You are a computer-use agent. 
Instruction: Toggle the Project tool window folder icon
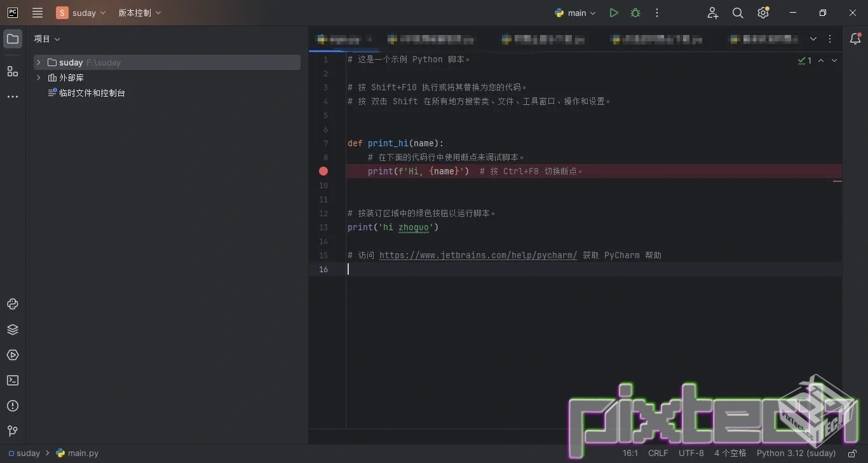click(13, 39)
